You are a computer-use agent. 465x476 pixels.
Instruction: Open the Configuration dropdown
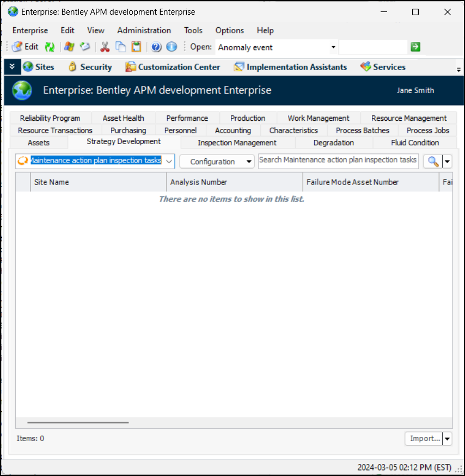pos(217,162)
